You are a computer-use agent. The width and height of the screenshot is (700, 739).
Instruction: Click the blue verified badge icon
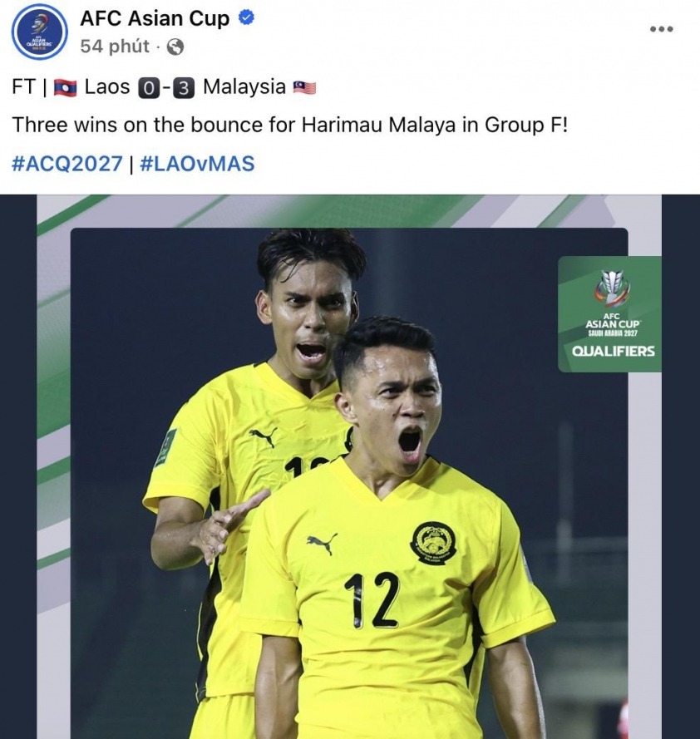coord(247,18)
